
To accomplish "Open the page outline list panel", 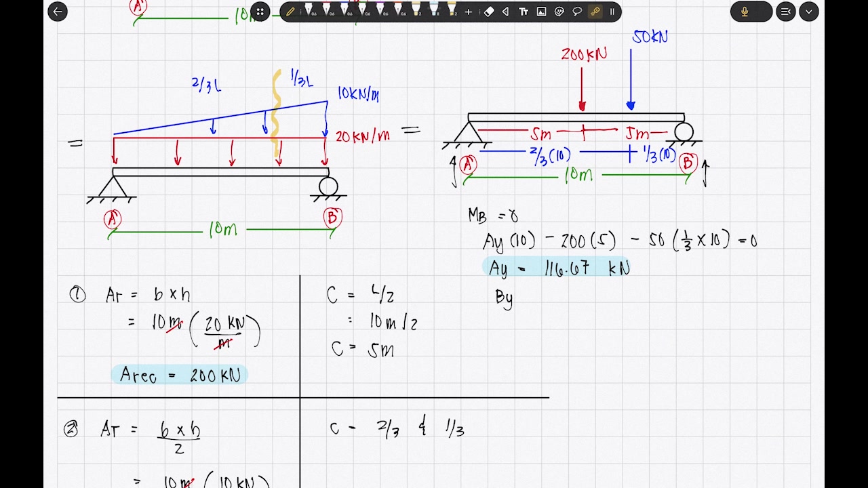I will click(785, 12).
